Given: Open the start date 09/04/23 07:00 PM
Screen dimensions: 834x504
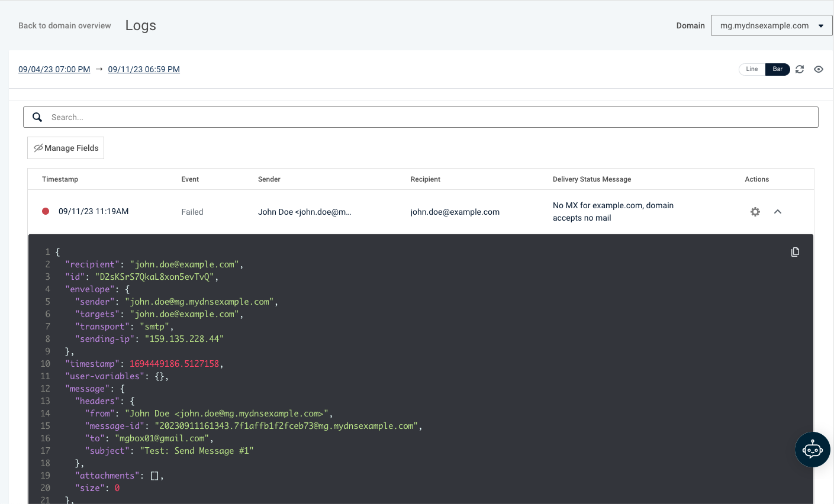Looking at the screenshot, I should point(54,69).
